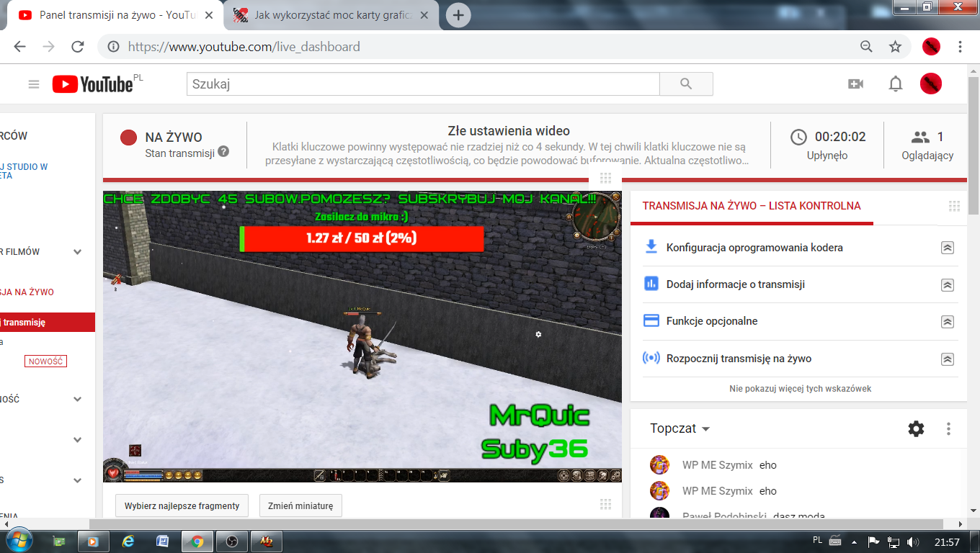
Task: Click the STUDIO W sidebar link
Action: (x=24, y=171)
